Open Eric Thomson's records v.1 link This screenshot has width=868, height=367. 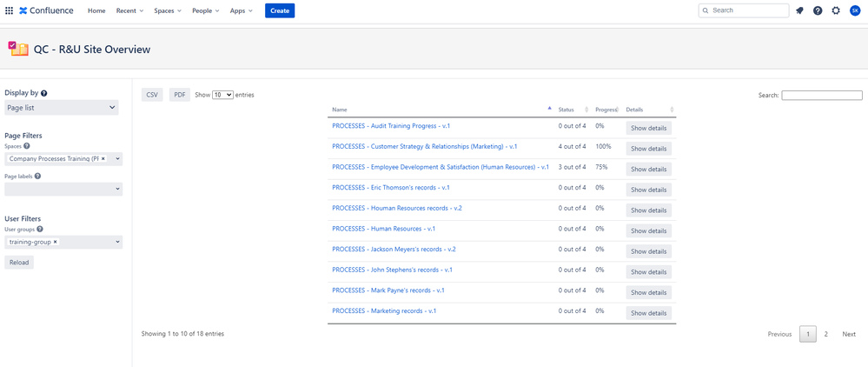[x=391, y=187]
